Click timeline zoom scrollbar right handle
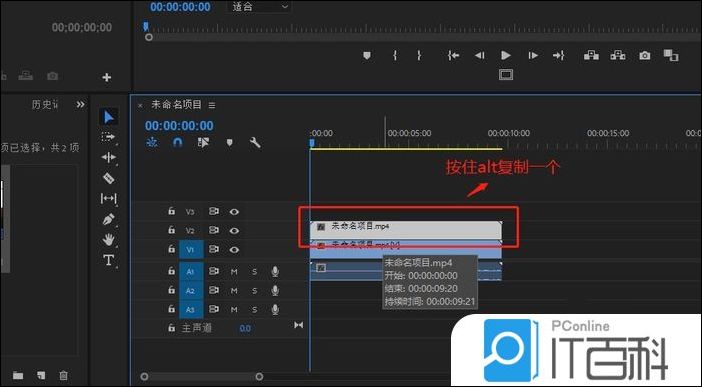Screen dimensions: 702x387 click(x=259, y=377)
